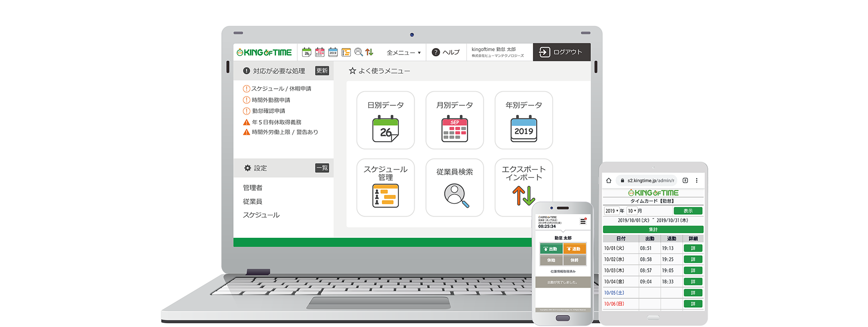868x327 pixels.
Task: Open export/import arrows icon in toolbar
Action: [369, 52]
